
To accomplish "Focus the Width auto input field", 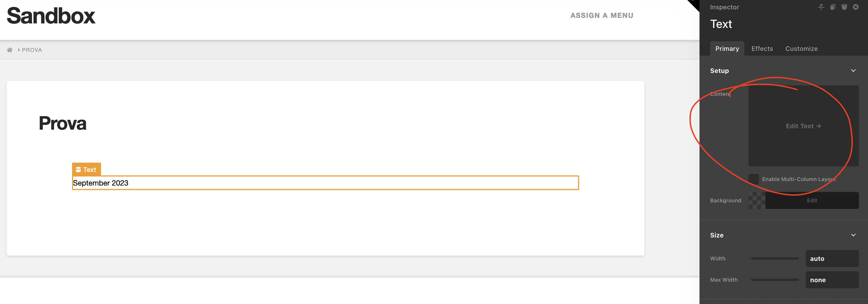I will click(x=832, y=258).
